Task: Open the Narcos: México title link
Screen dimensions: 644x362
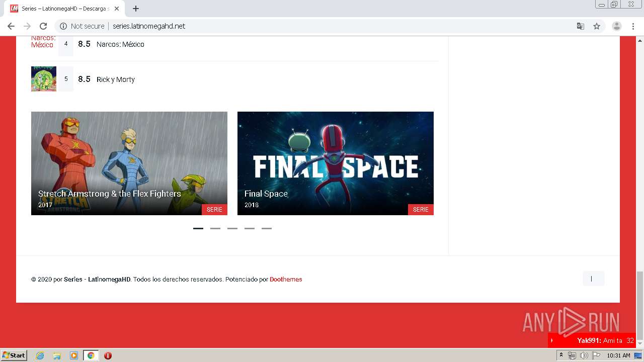Action: tap(120, 44)
